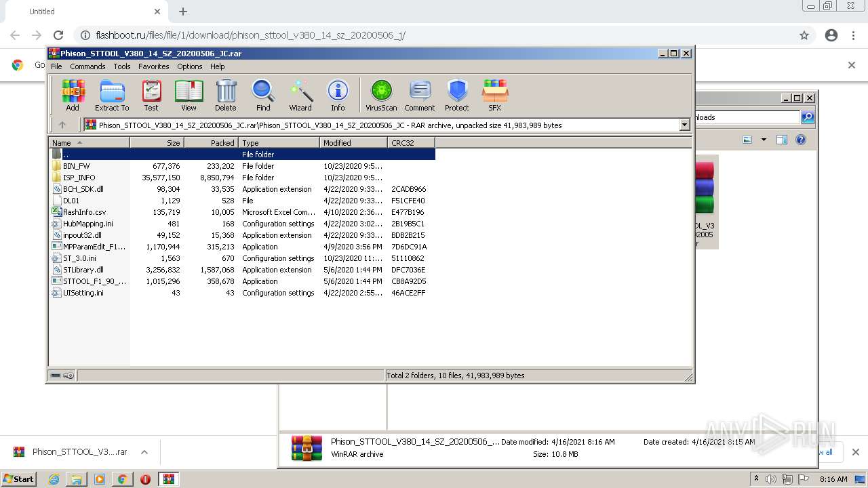The height and width of the screenshot is (488, 868).
Task: Click the Delete trash can icon
Action: point(226,95)
